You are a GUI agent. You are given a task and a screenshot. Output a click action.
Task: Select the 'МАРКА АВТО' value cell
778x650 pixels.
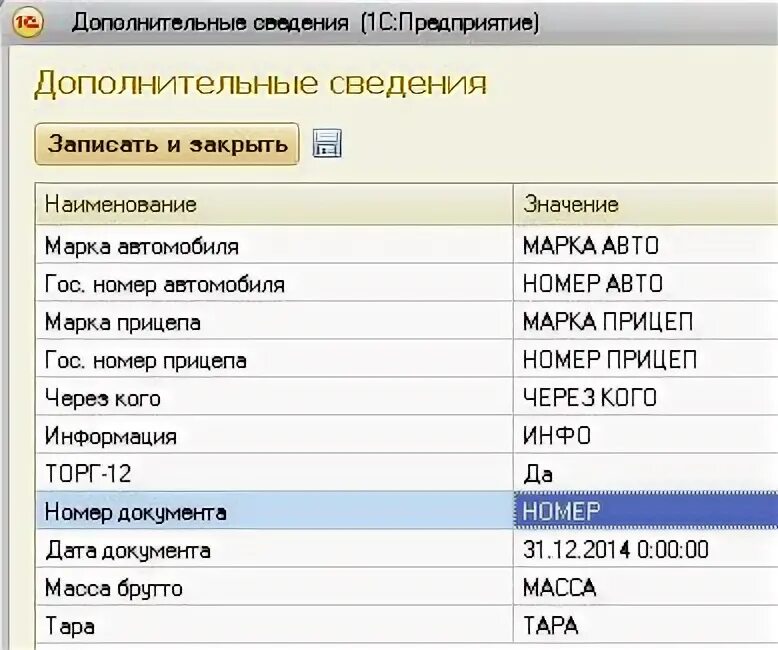pyautogui.click(x=646, y=246)
